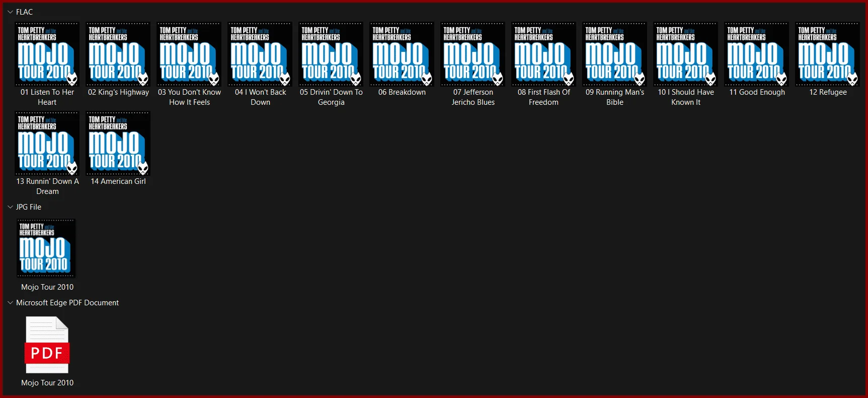Click the 05 Drivin' Down To Georgia icon
The height and width of the screenshot is (398, 868).
[331, 54]
